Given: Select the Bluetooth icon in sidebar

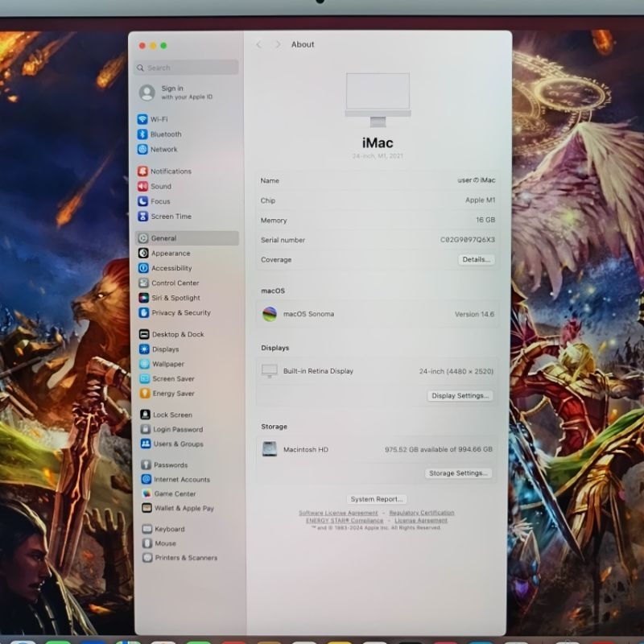Looking at the screenshot, I should (x=142, y=134).
